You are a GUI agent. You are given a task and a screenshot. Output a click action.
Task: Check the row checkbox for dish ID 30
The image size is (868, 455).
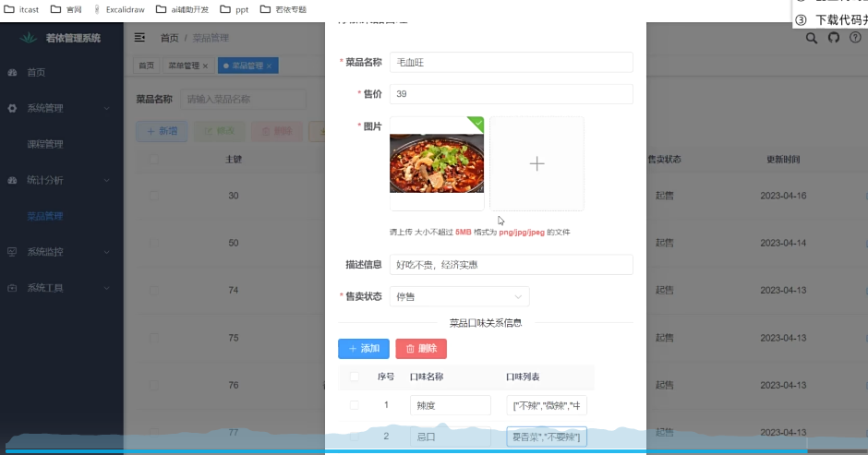pos(154,196)
